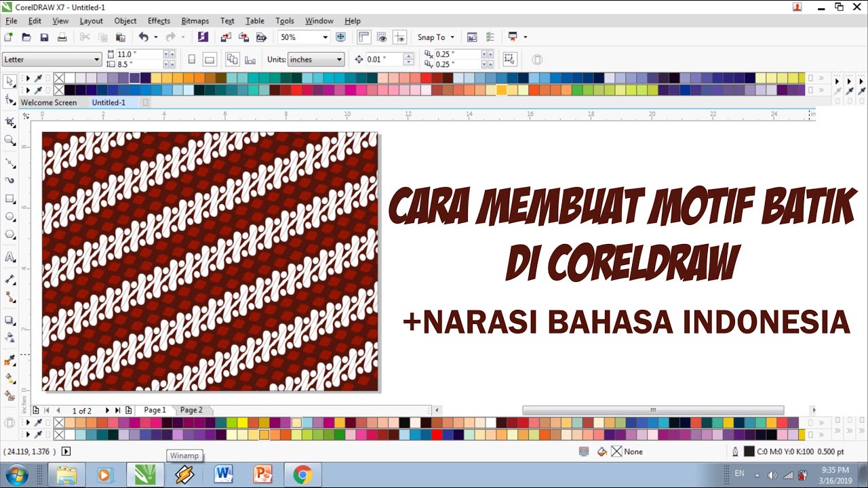Open the coordinates flyout arrow in status bar
The width and height of the screenshot is (868, 488).
[x=66, y=451]
